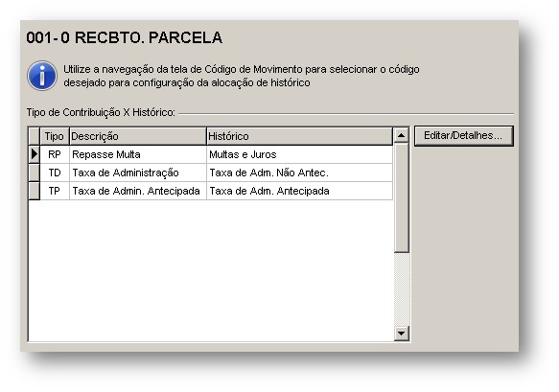
Task: Click the scrollbar down arrow
Action: 402,334
